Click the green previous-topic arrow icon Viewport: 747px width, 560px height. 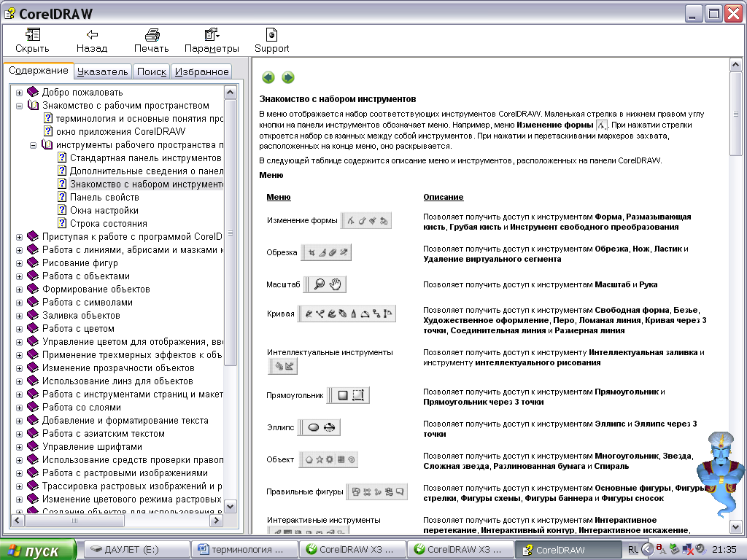[x=268, y=77]
